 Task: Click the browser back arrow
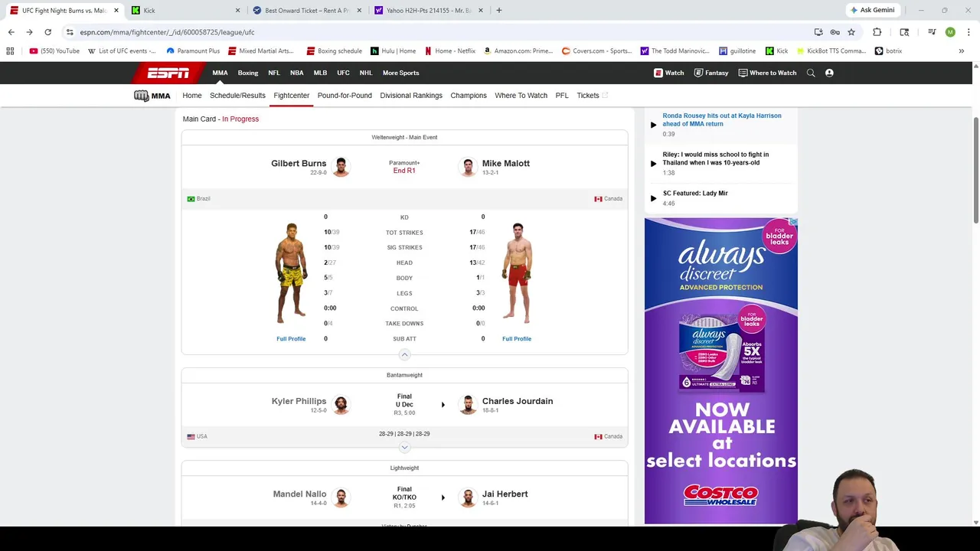(x=11, y=32)
